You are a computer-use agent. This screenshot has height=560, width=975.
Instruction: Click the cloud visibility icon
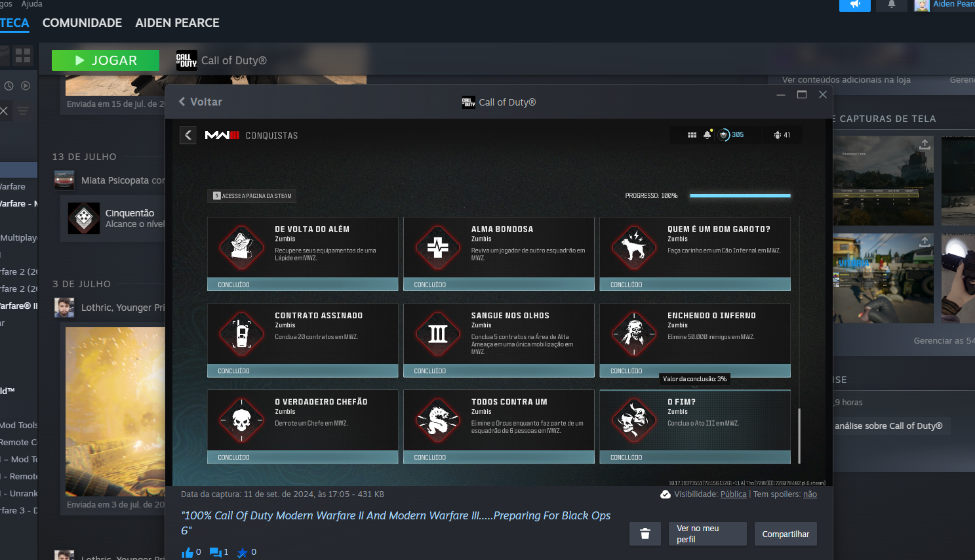pos(666,494)
